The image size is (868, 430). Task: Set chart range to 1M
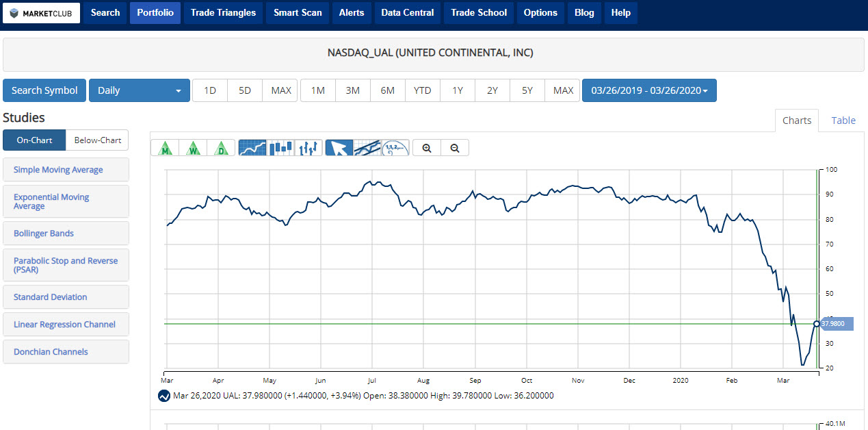[x=317, y=90]
